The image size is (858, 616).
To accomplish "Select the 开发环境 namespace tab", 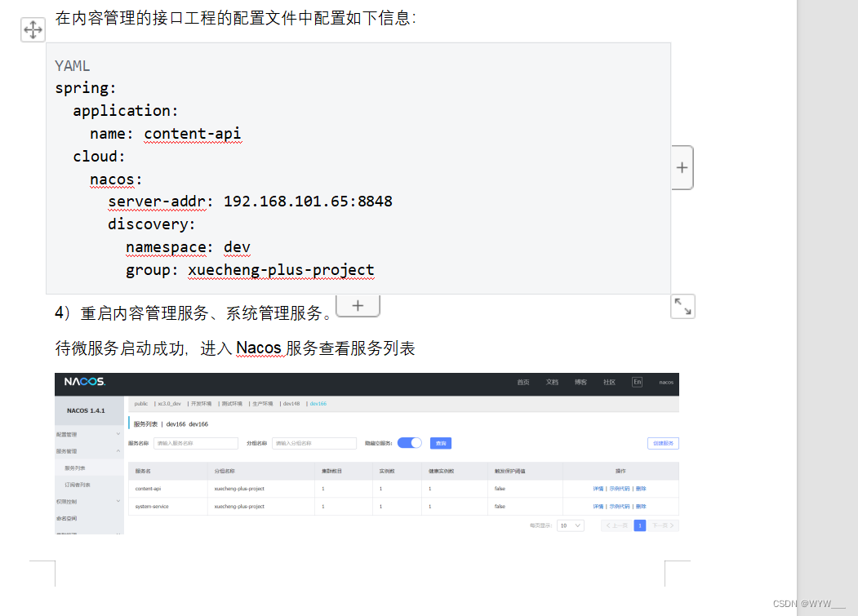I will pyautogui.click(x=201, y=404).
